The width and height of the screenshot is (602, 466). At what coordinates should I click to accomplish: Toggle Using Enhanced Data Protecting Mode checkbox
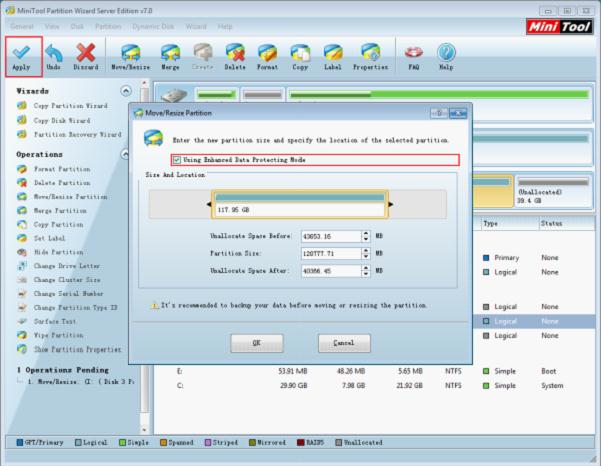point(177,160)
